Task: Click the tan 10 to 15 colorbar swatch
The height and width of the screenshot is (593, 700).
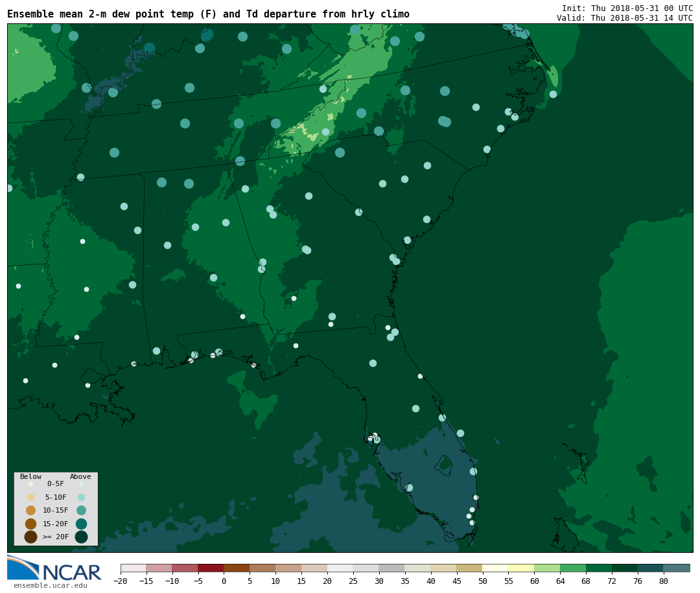Action: 288,568
